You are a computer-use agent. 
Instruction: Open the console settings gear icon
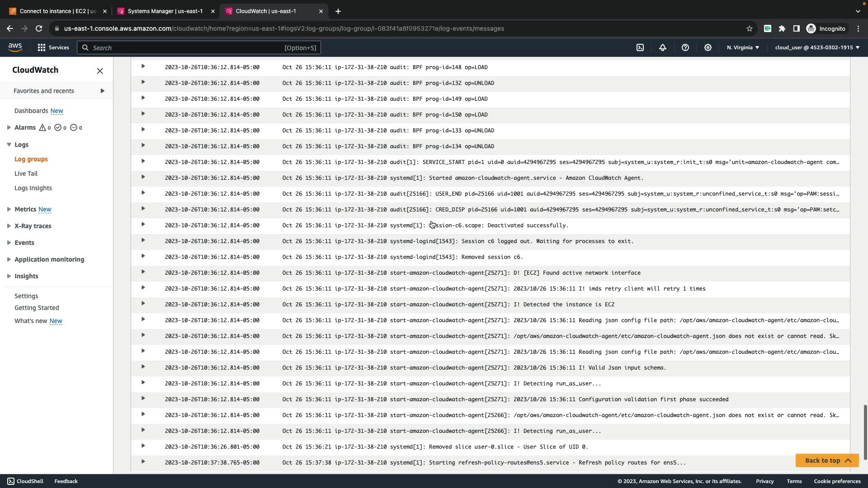coord(708,47)
